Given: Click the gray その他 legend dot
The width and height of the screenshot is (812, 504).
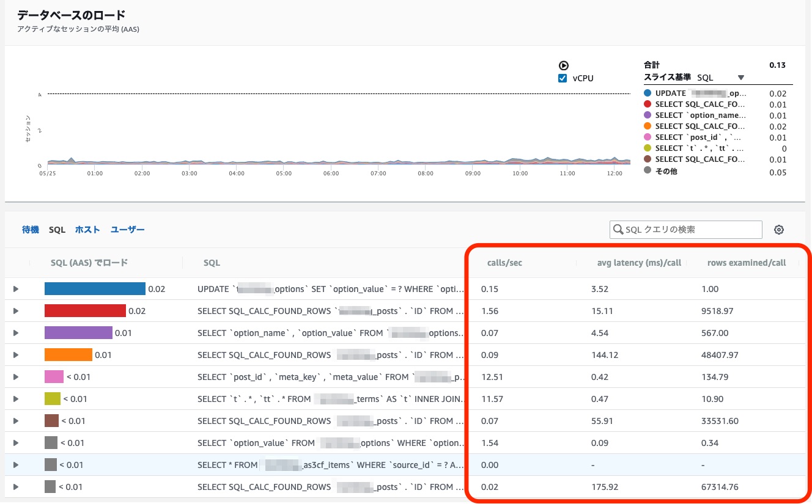Looking at the screenshot, I should pyautogui.click(x=648, y=171).
